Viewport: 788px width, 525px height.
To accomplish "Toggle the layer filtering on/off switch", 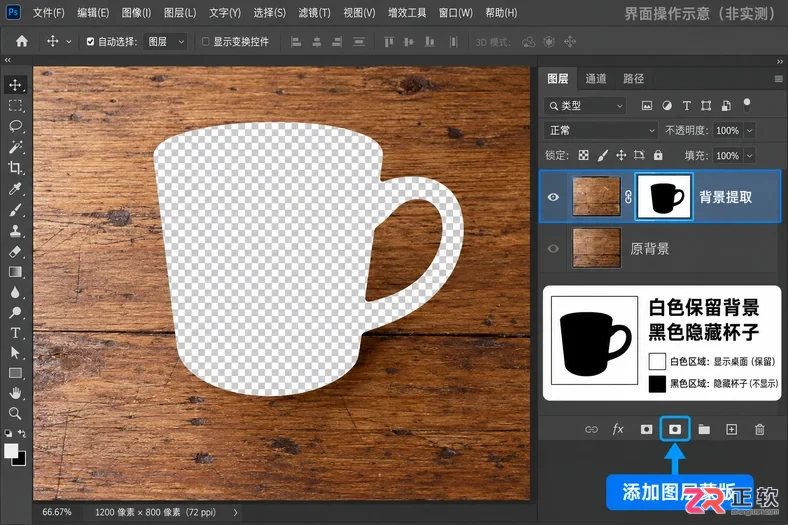I will 747,105.
